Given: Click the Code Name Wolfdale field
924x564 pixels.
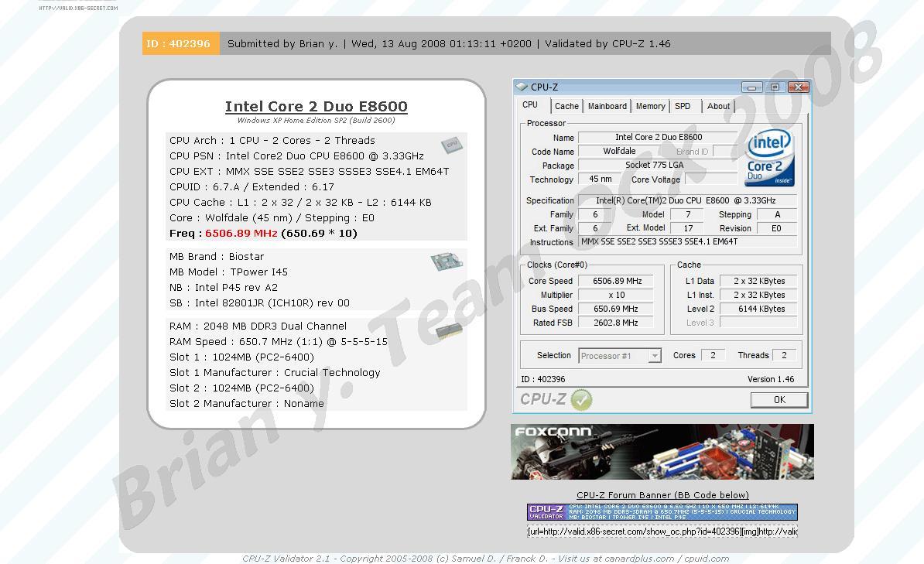Looking at the screenshot, I should pos(619,152).
